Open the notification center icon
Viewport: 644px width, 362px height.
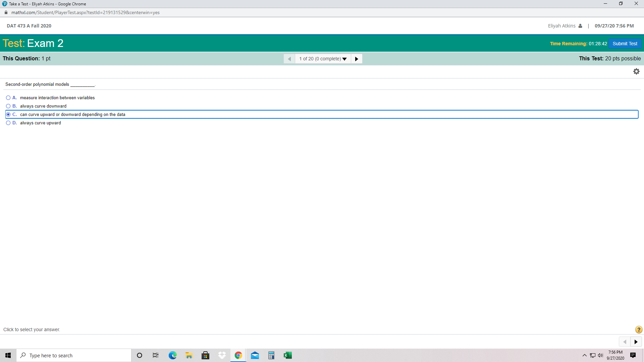(633, 355)
